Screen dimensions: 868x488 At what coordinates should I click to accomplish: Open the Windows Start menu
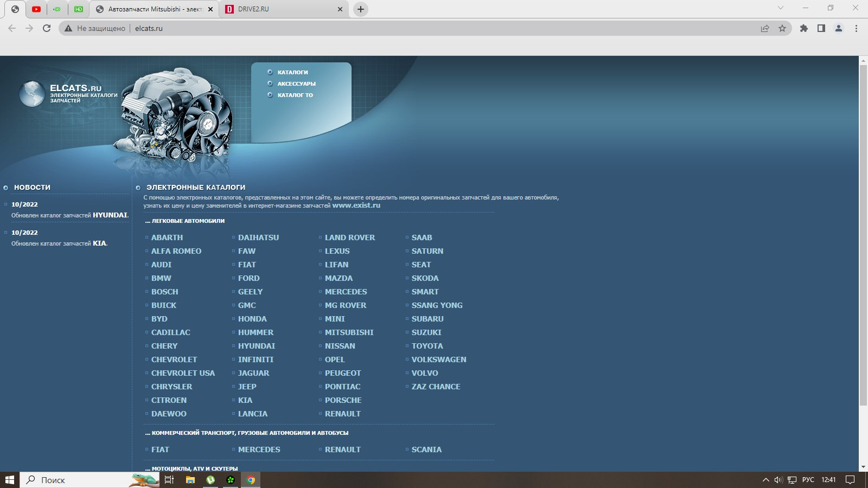(x=10, y=480)
